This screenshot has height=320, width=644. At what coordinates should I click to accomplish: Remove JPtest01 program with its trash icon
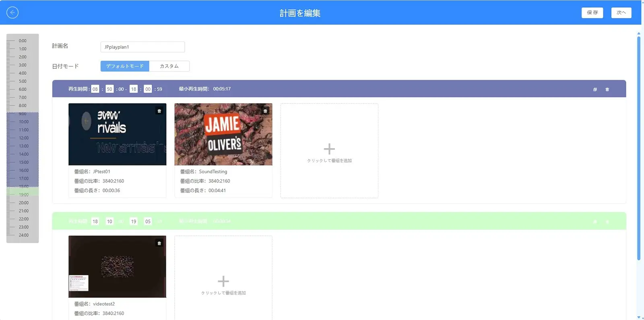click(x=159, y=111)
